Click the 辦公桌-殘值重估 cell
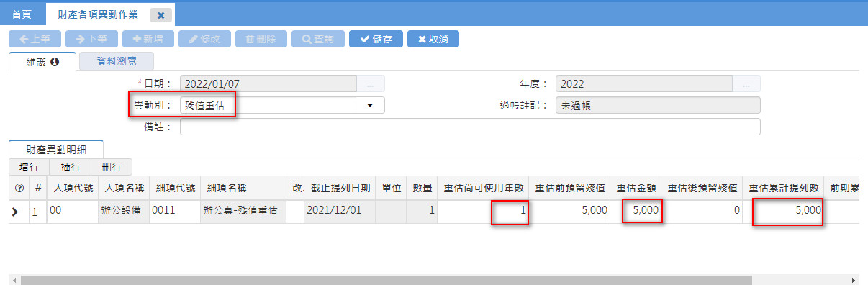This screenshot has height=285, width=868. [243, 212]
